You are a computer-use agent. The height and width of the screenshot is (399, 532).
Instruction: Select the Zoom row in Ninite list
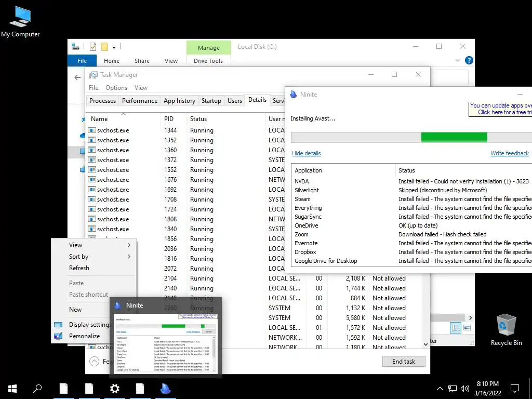tap(411, 234)
